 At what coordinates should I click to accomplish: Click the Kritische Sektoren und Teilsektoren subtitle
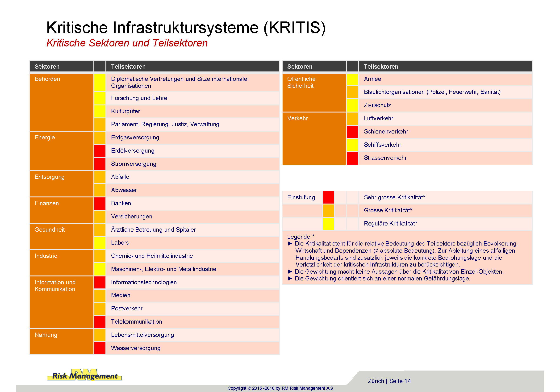click(127, 43)
